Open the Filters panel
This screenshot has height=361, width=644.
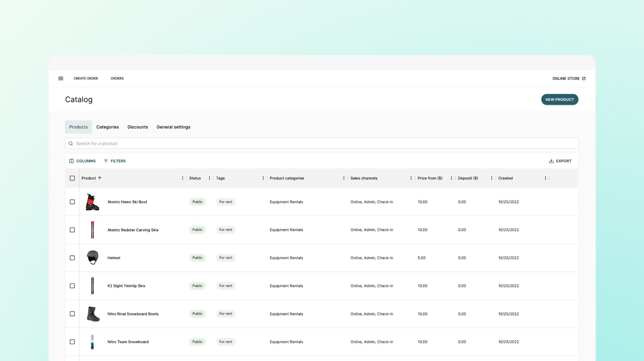(x=115, y=161)
